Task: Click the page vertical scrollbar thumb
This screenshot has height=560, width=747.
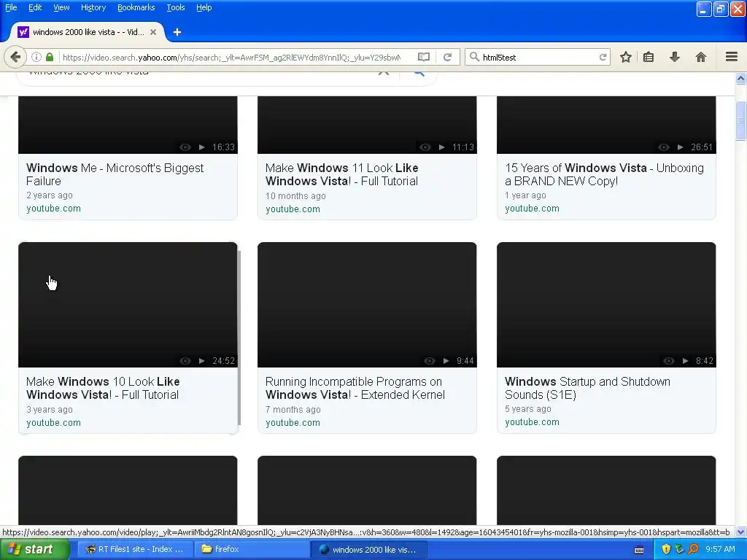Action: click(x=741, y=120)
